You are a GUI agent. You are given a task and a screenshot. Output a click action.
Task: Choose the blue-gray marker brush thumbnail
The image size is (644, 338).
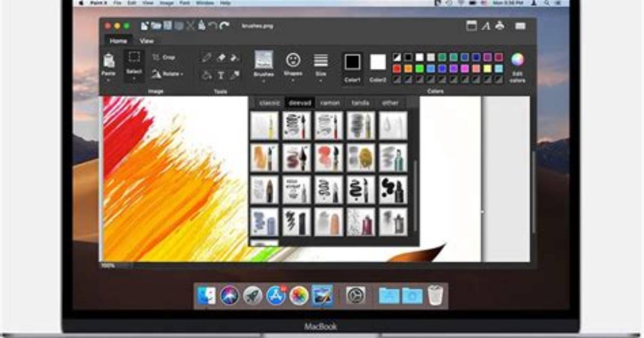coord(264,222)
